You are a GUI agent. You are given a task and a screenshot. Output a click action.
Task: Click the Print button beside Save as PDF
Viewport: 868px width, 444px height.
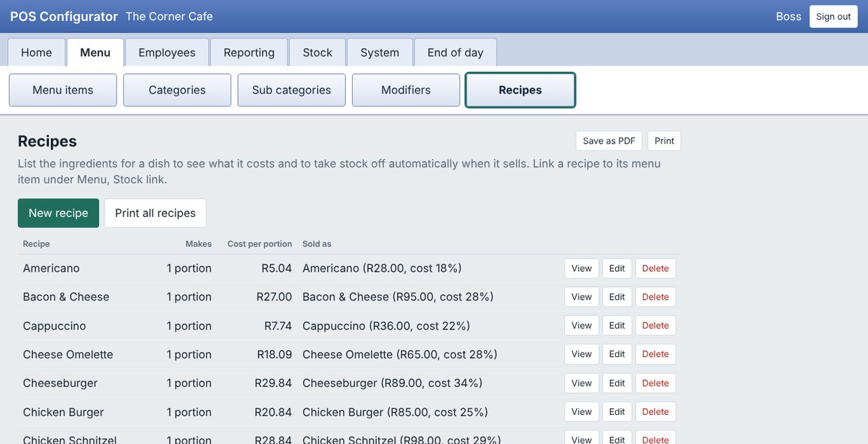click(664, 141)
